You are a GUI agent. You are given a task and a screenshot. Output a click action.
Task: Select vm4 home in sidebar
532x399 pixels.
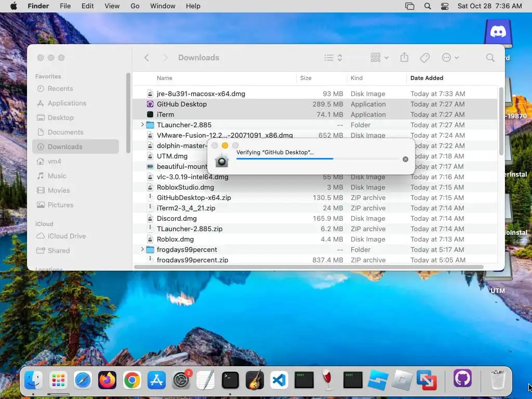tap(75, 161)
